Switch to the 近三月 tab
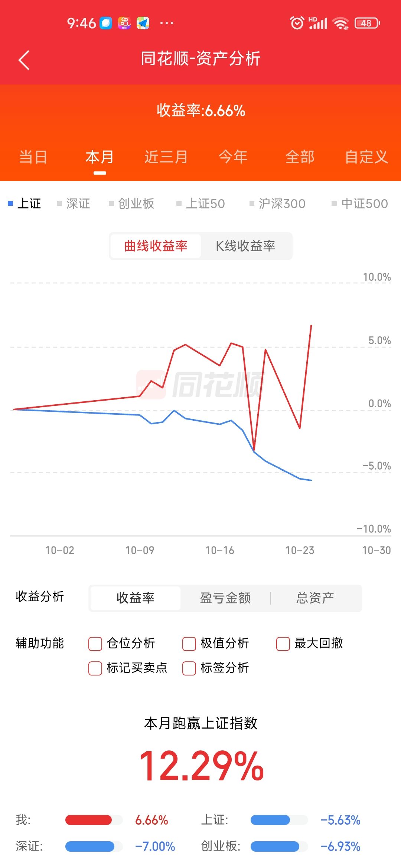This screenshot has width=401, height=868. (x=166, y=157)
